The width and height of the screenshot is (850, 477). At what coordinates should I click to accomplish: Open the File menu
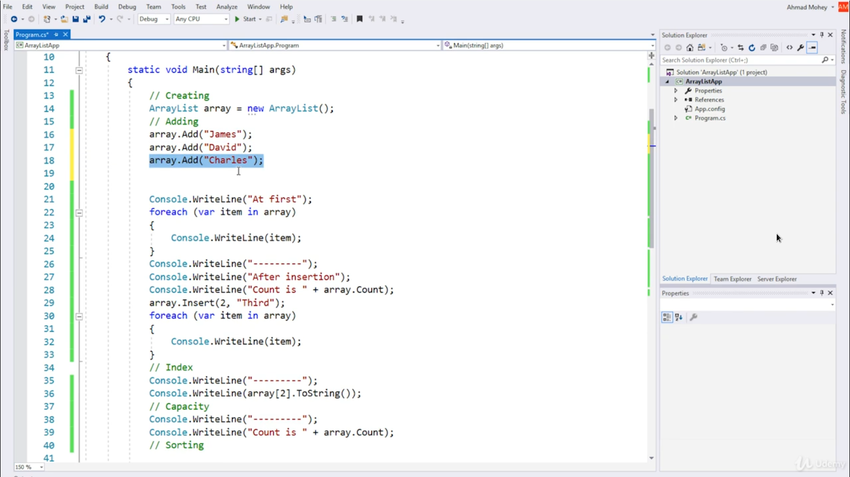point(8,7)
